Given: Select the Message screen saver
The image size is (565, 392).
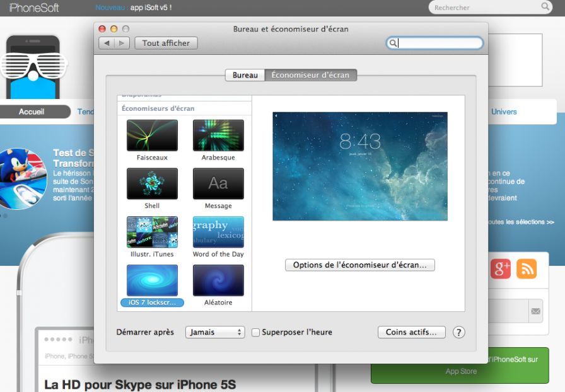Looking at the screenshot, I should coord(218,183).
